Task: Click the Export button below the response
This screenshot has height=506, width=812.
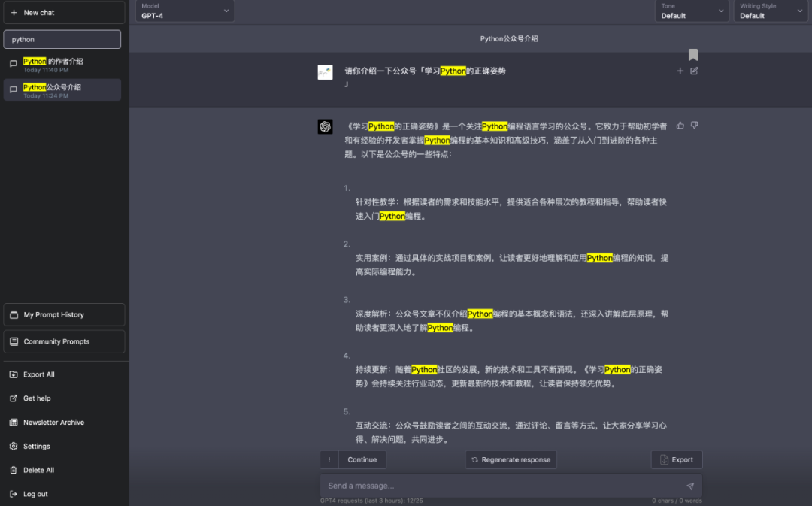Action: point(677,459)
